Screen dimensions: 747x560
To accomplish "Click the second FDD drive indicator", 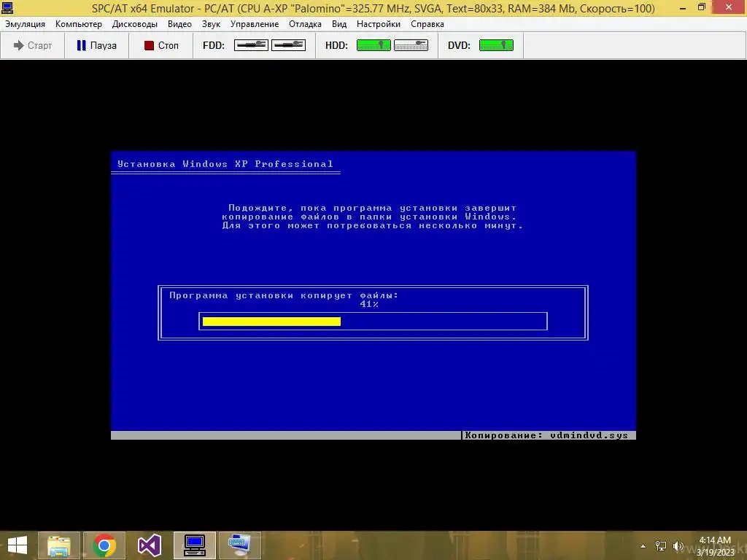I will (288, 45).
